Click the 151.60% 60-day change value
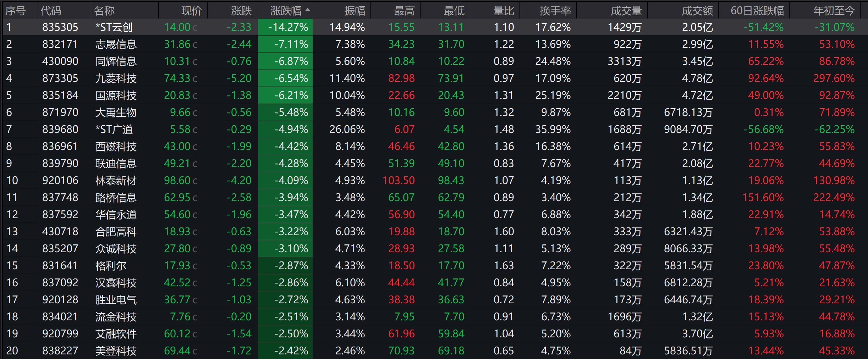 click(x=763, y=198)
